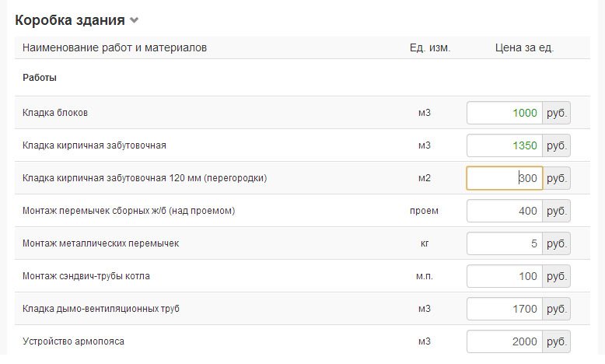The image size is (605, 364).
Task: Click the Ед. изм. column header
Action: pyautogui.click(x=430, y=48)
